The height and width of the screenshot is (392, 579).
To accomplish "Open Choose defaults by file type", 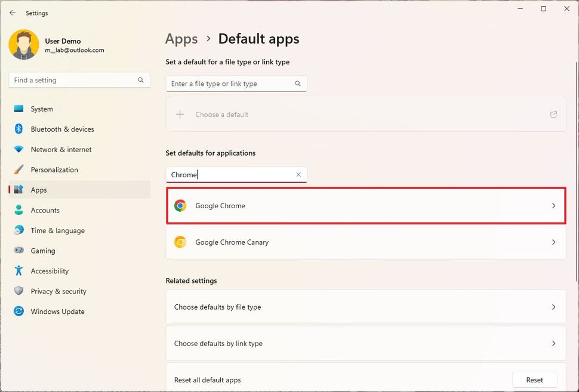I will pos(365,307).
